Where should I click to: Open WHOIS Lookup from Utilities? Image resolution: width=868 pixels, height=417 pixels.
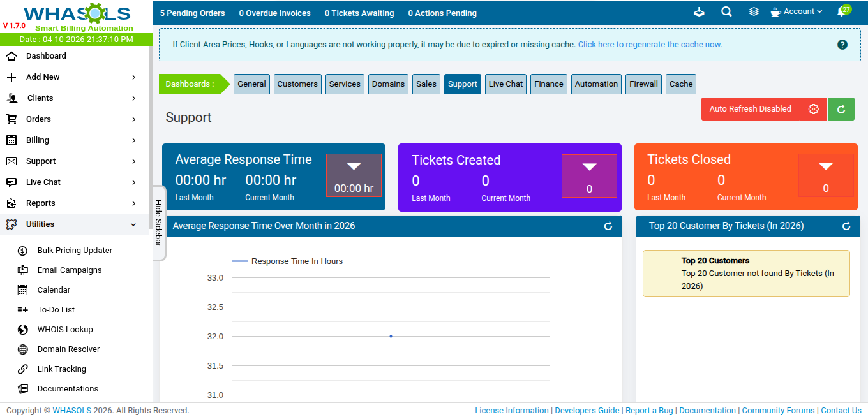[65, 330]
